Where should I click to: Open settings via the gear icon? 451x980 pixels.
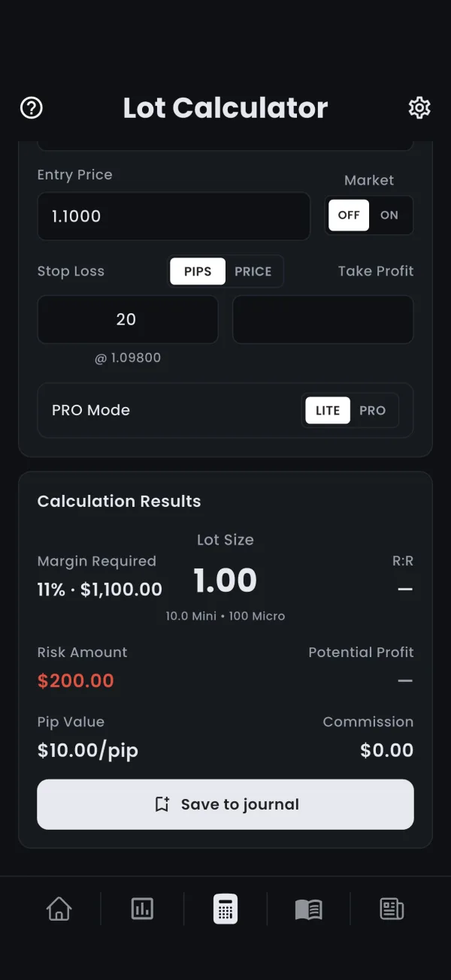[419, 108]
